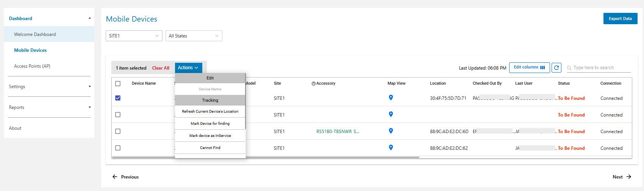
Task: Open the All States filter dropdown
Action: click(x=194, y=36)
